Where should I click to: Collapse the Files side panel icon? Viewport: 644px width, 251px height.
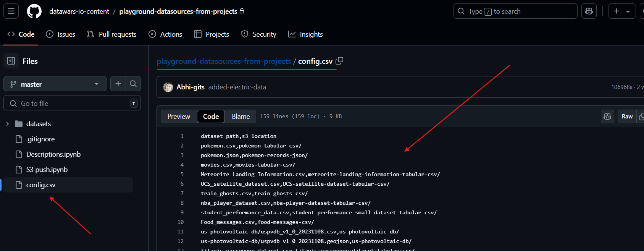tap(11, 61)
